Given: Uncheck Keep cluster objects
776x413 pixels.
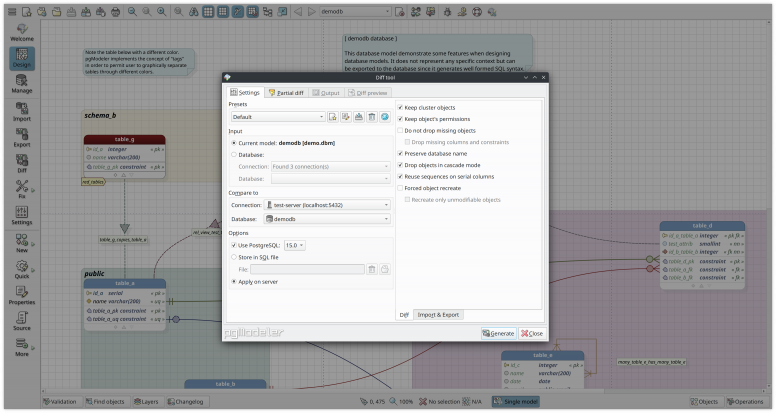Looking at the screenshot, I should [x=400, y=107].
